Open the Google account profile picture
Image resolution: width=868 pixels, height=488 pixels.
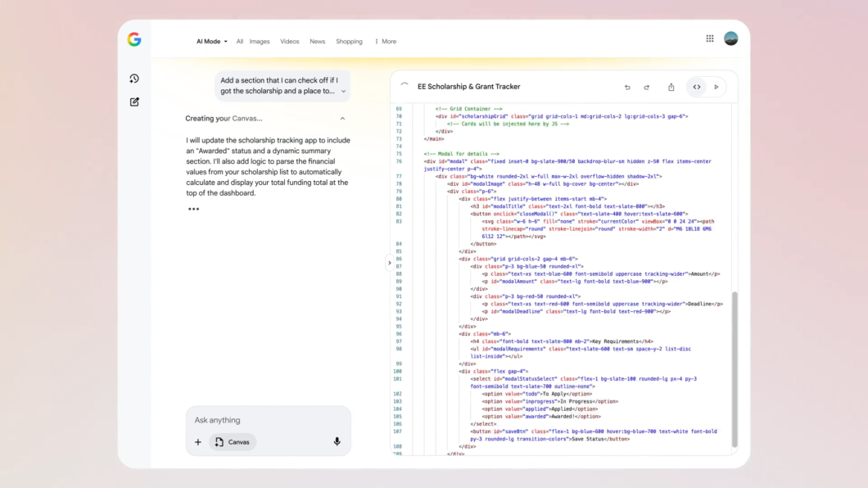(x=731, y=38)
